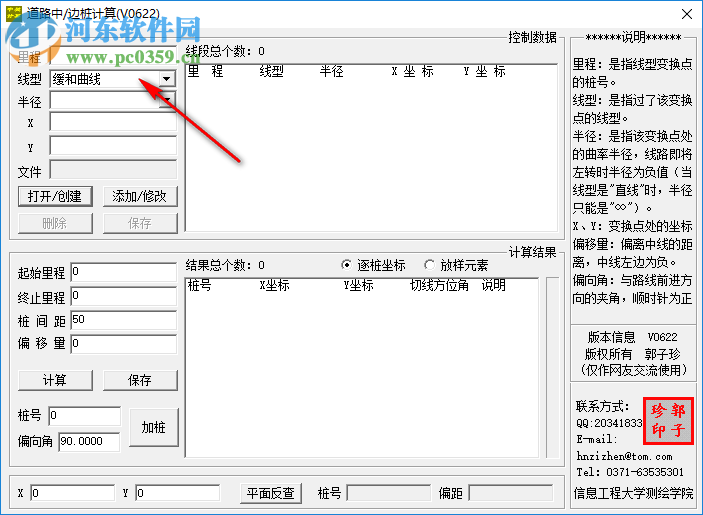Image resolution: width=703 pixels, height=515 pixels.
Task: Click the 偏向角 field showing 90.0000
Action: 89,441
